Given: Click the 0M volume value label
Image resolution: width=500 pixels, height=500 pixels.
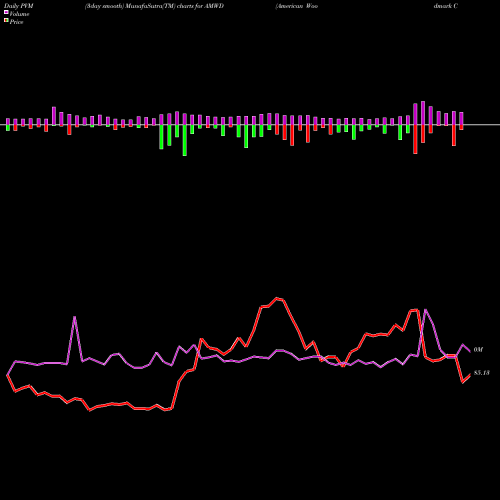Looking at the screenshot, I should pyautogui.click(x=478, y=350).
